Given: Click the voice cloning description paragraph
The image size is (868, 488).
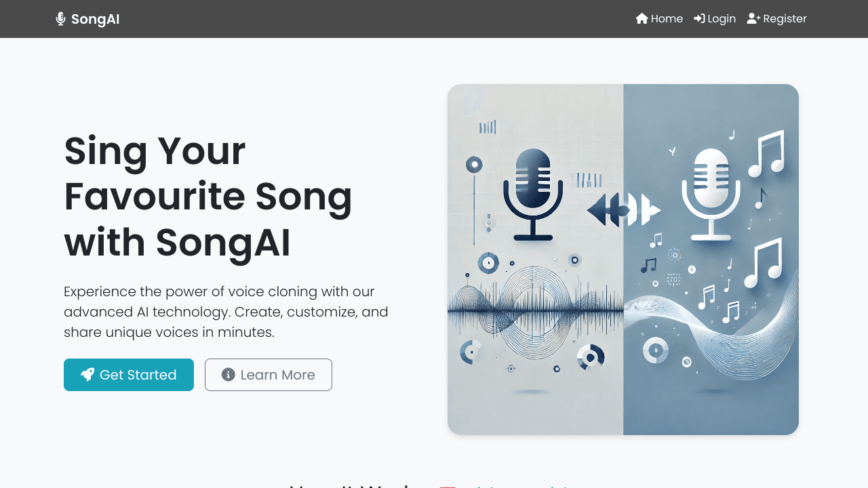Looking at the screenshot, I should point(226,312).
